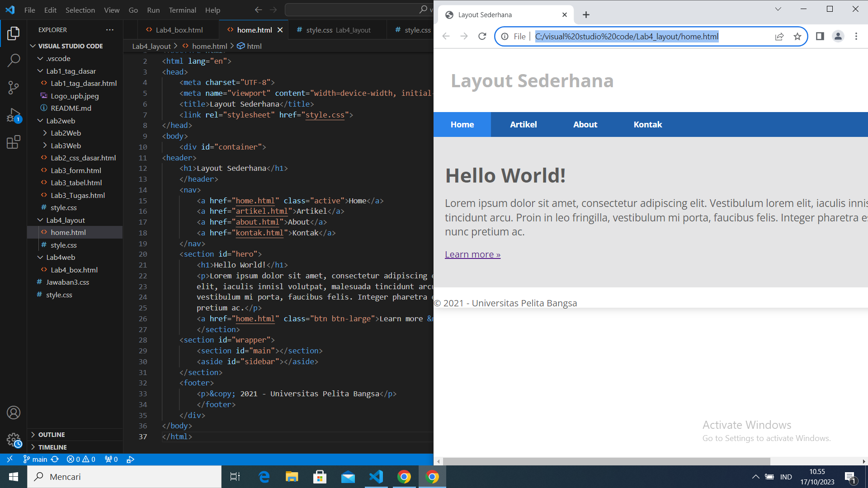Viewport: 868px width, 488px height.
Task: Open the Search view in VS Code
Action: pyautogui.click(x=14, y=60)
